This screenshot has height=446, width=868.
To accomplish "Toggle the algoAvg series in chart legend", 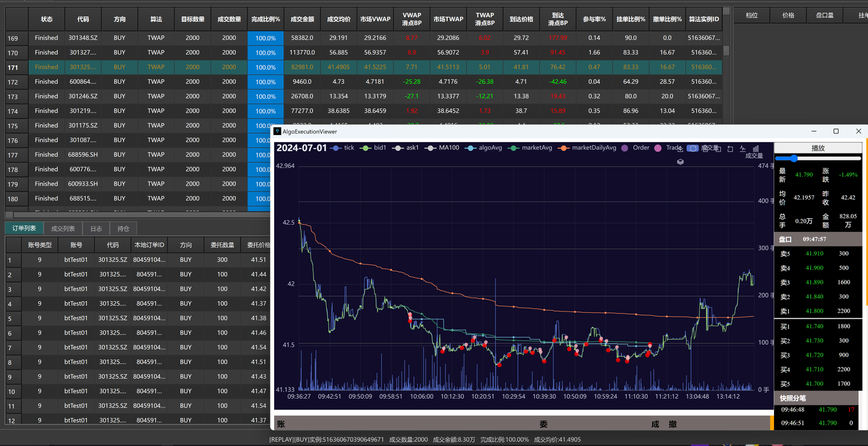I will [x=483, y=148].
